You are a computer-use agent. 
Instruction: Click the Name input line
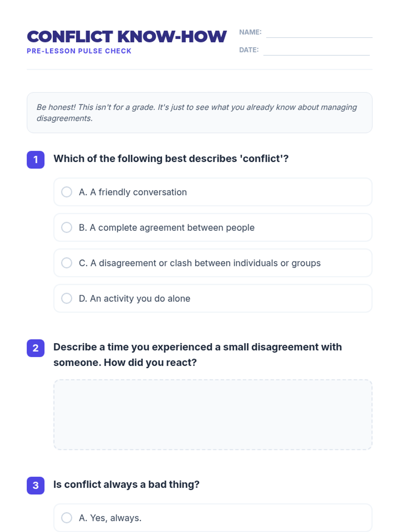click(x=319, y=33)
